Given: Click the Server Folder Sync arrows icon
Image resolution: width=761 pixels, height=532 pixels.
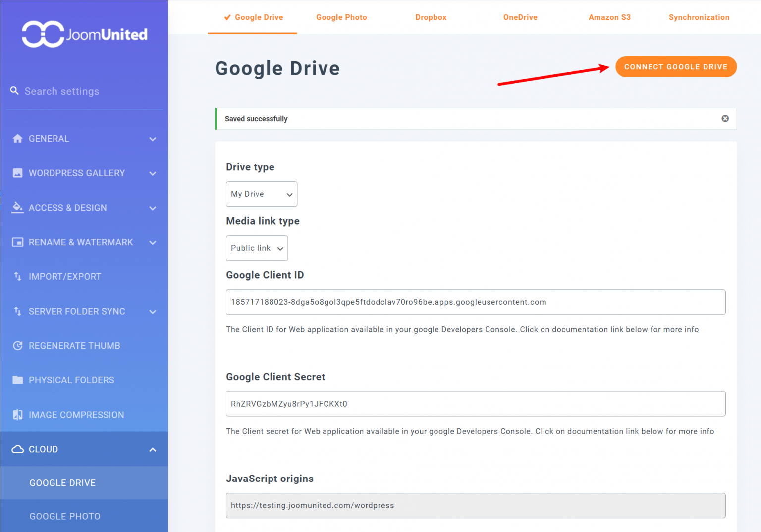Looking at the screenshot, I should click(x=18, y=311).
